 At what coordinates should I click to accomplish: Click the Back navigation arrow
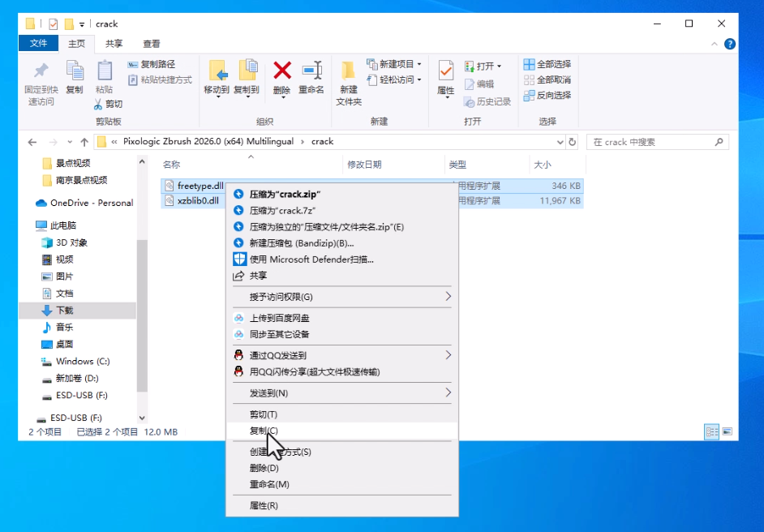[32, 142]
